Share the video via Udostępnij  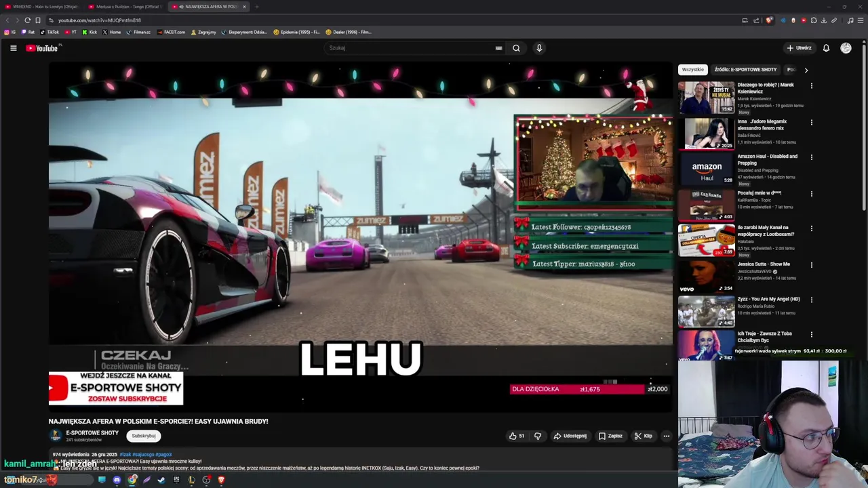pyautogui.click(x=570, y=436)
